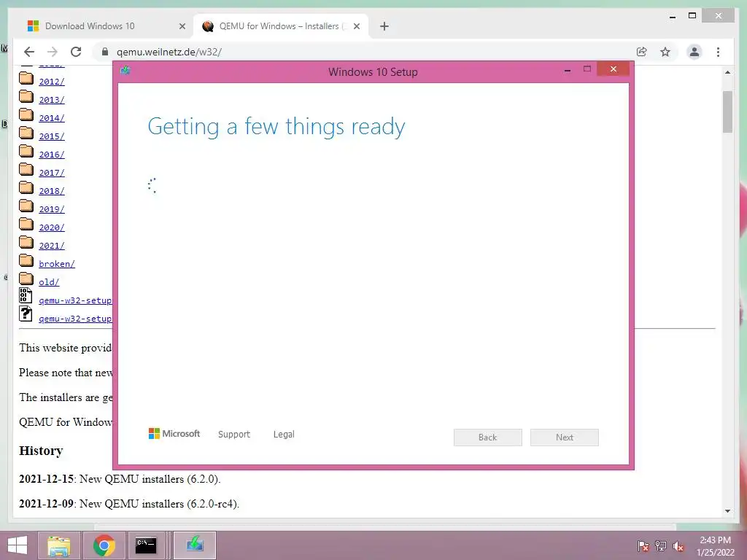Open the Chrome three-dot menu

point(718,52)
